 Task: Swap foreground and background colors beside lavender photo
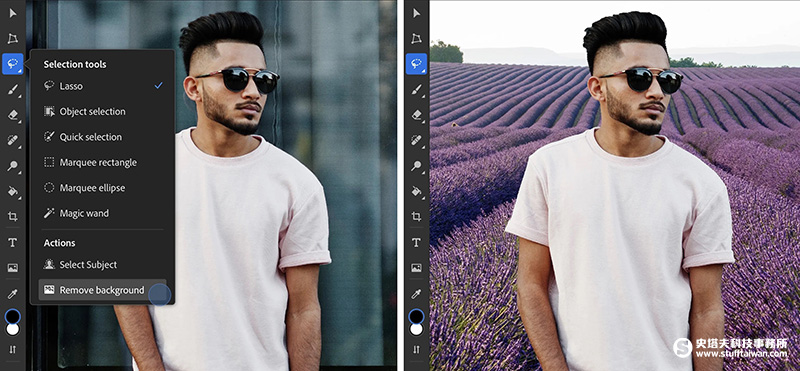(x=416, y=350)
